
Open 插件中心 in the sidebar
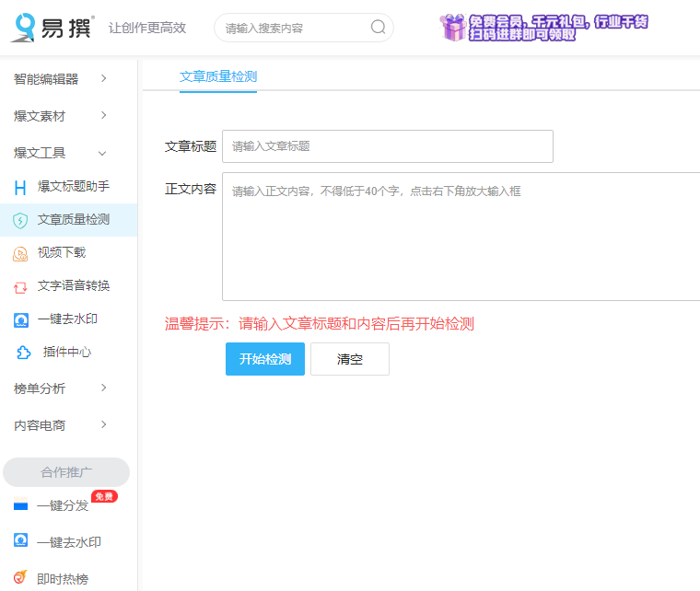click(x=69, y=353)
